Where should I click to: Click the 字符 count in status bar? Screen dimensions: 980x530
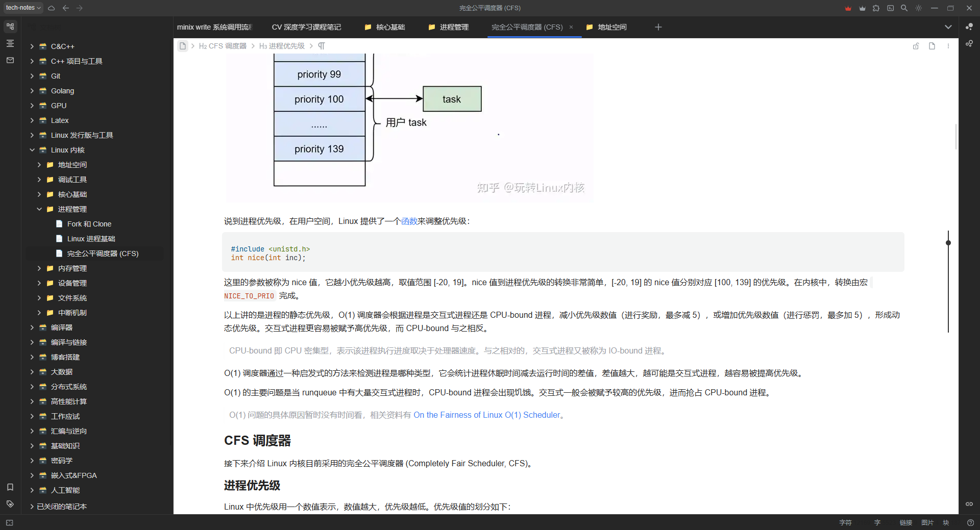[x=845, y=523]
